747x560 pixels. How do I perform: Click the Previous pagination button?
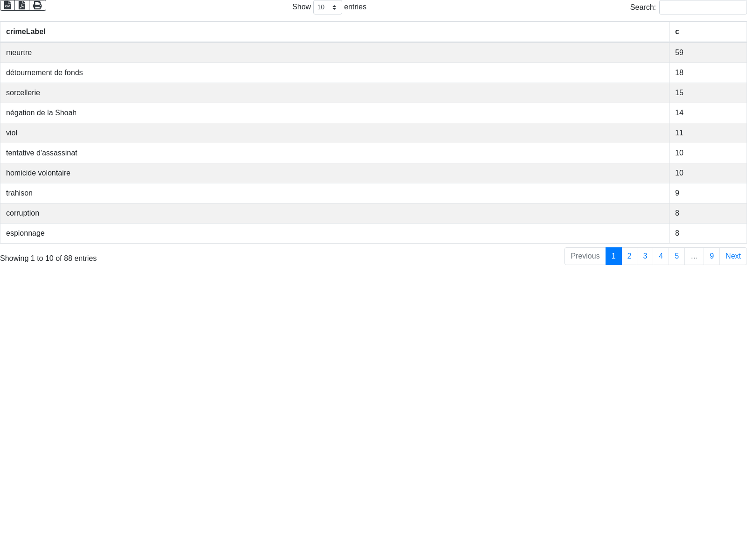[585, 256]
